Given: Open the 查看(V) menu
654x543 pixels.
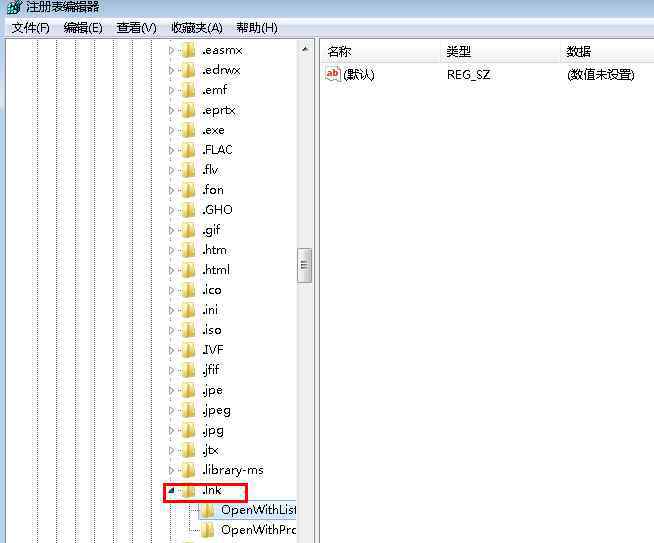Looking at the screenshot, I should click(x=136, y=28).
